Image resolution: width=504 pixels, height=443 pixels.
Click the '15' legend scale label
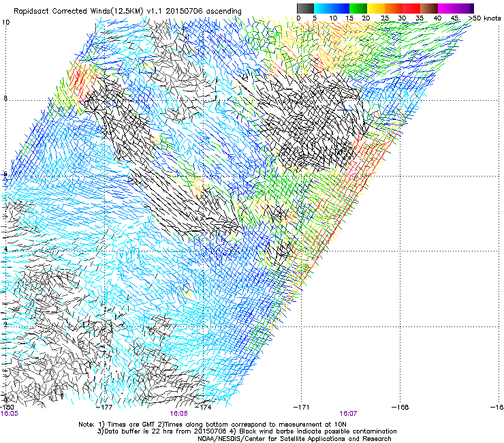[x=349, y=18]
